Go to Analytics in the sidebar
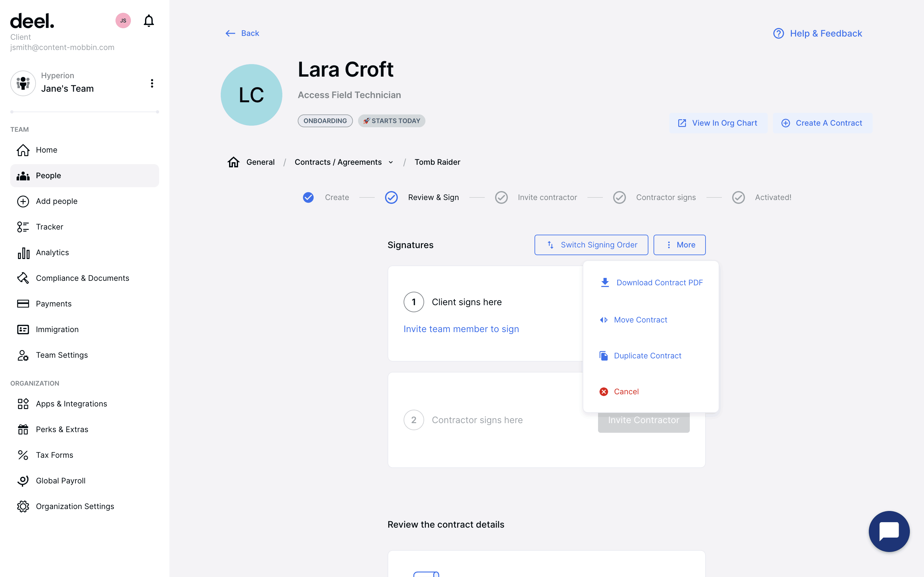Image resolution: width=924 pixels, height=577 pixels. [x=52, y=252]
